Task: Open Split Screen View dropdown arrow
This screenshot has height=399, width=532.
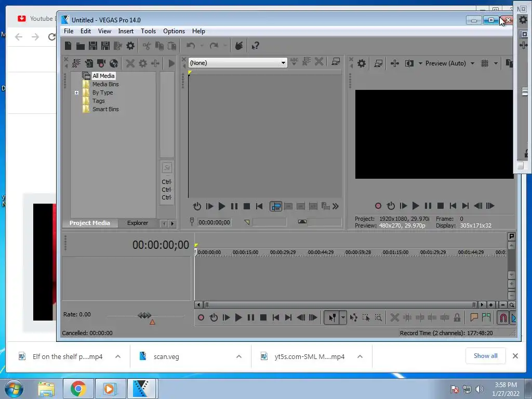Action: coord(420,63)
